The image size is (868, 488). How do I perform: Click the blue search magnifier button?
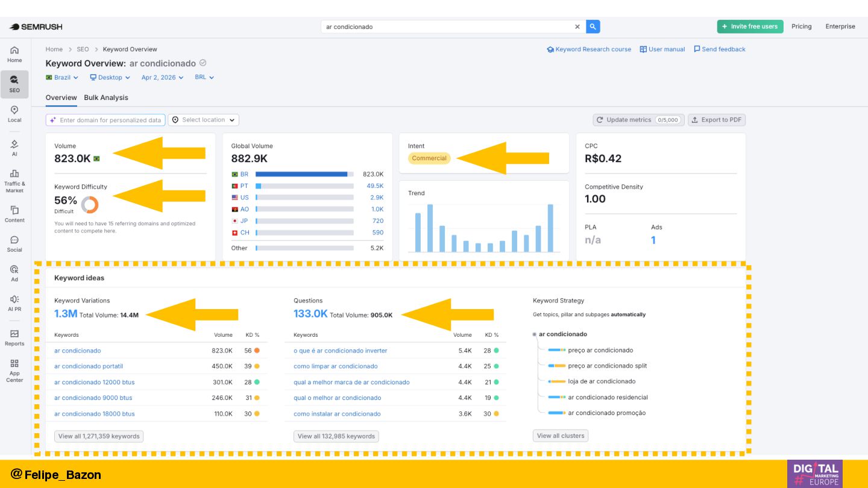pyautogui.click(x=593, y=27)
